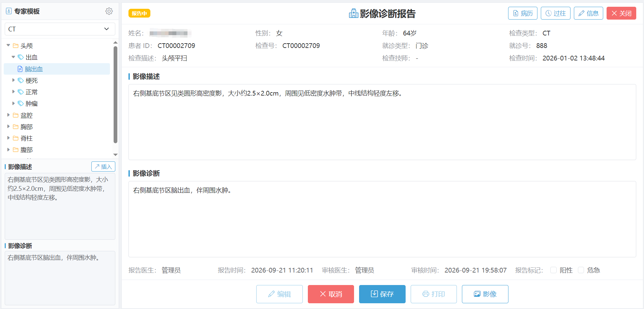Click the 头颅 folder icon
This screenshot has width=644, height=309.
16,46
